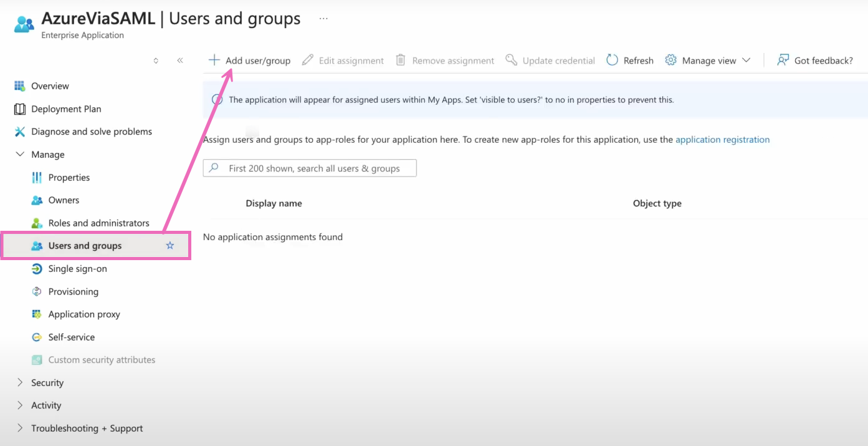Click the magnifier icon in search box
Screen dimensions: 868x446
tap(214, 168)
